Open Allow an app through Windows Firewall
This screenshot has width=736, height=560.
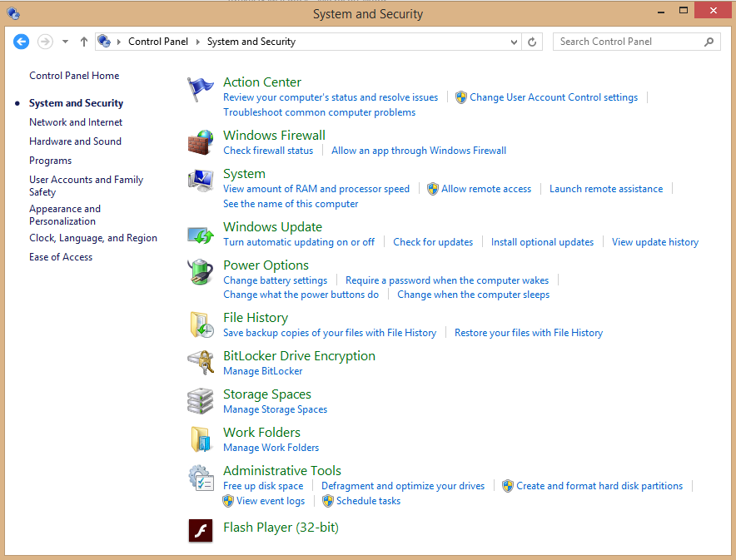[x=419, y=151]
